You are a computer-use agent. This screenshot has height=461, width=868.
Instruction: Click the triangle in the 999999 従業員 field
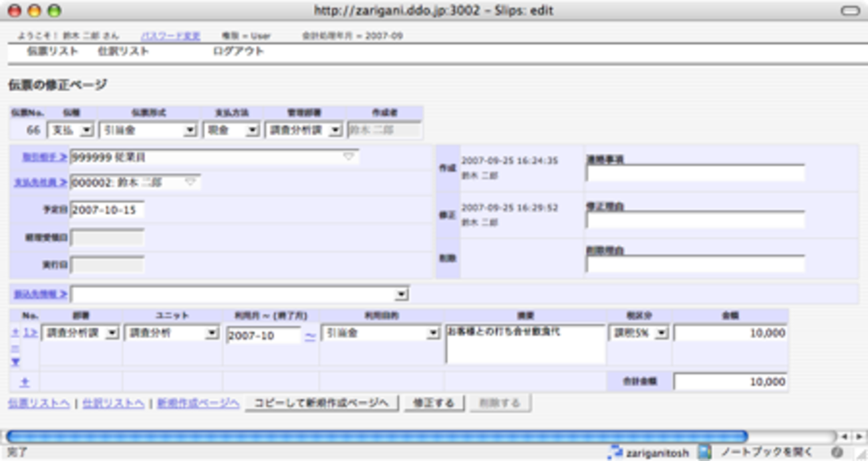point(348,156)
